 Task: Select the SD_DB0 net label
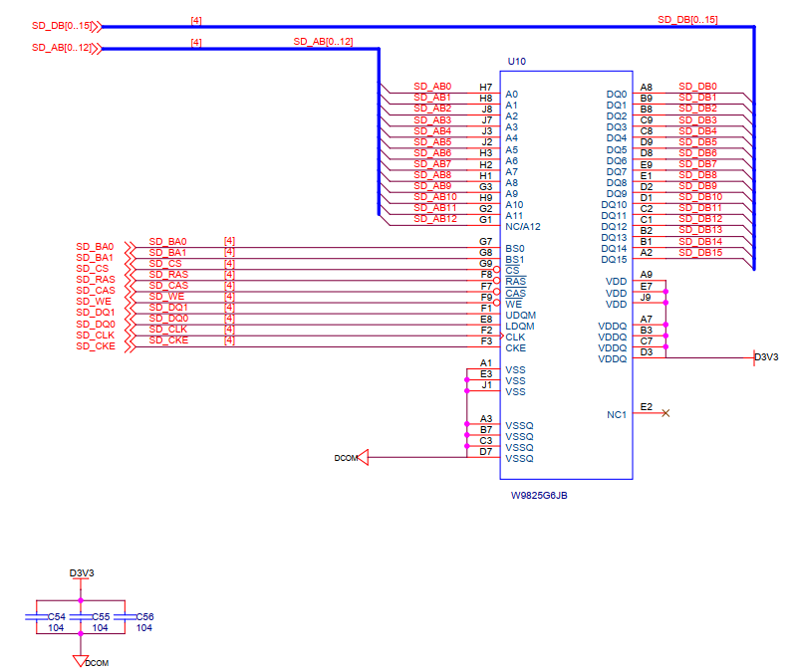(x=698, y=87)
